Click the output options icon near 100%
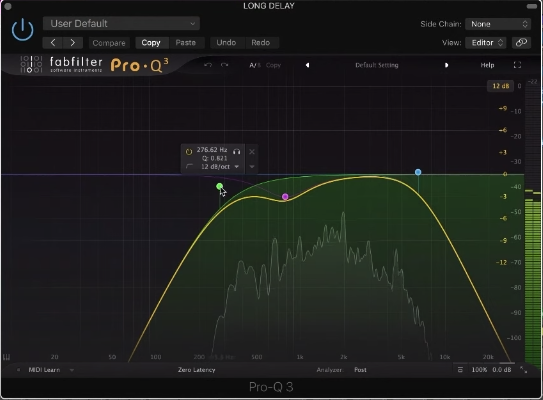This screenshot has height=400, width=543. tap(460, 370)
